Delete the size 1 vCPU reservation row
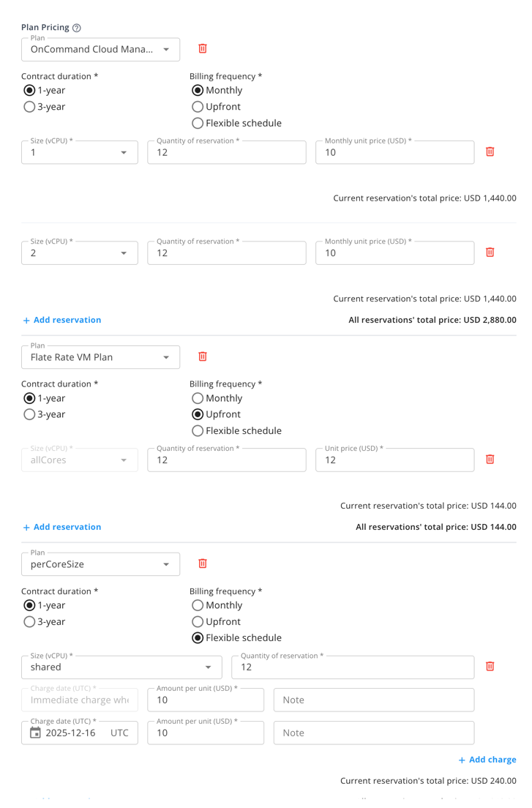 click(490, 152)
